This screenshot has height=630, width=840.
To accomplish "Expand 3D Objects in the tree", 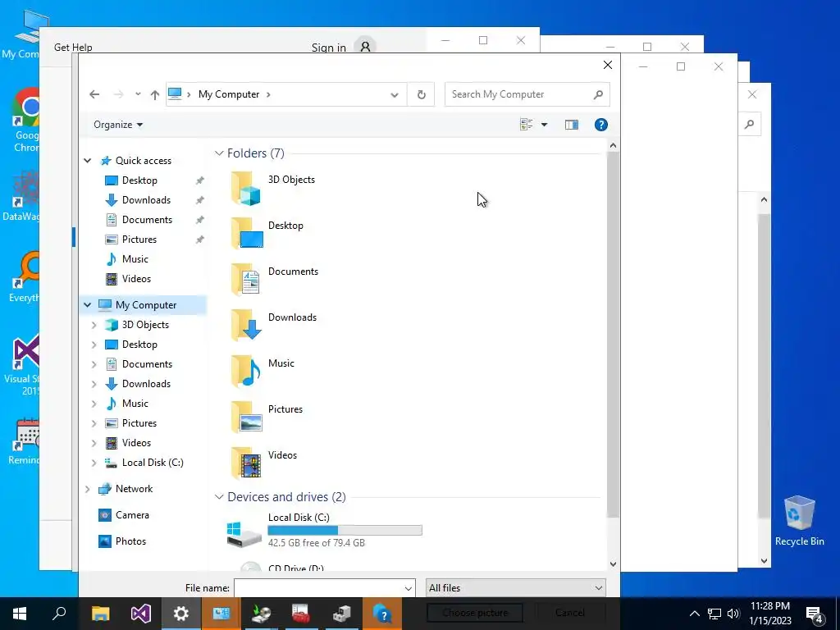I will point(94,325).
